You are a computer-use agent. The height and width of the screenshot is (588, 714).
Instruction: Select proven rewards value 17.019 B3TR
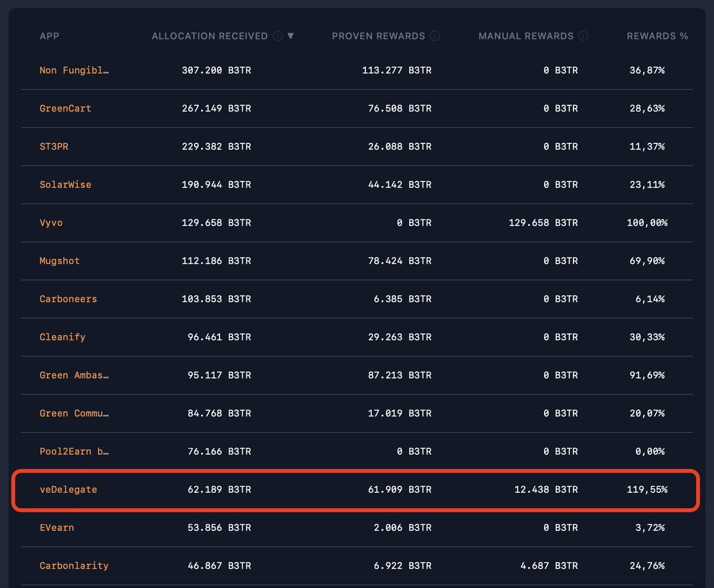click(x=400, y=413)
